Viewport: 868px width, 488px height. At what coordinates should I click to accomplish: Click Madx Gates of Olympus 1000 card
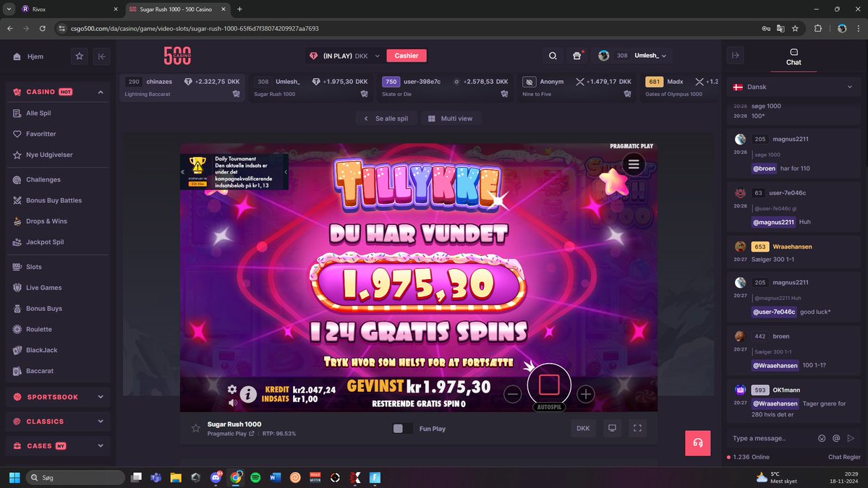[x=680, y=87]
